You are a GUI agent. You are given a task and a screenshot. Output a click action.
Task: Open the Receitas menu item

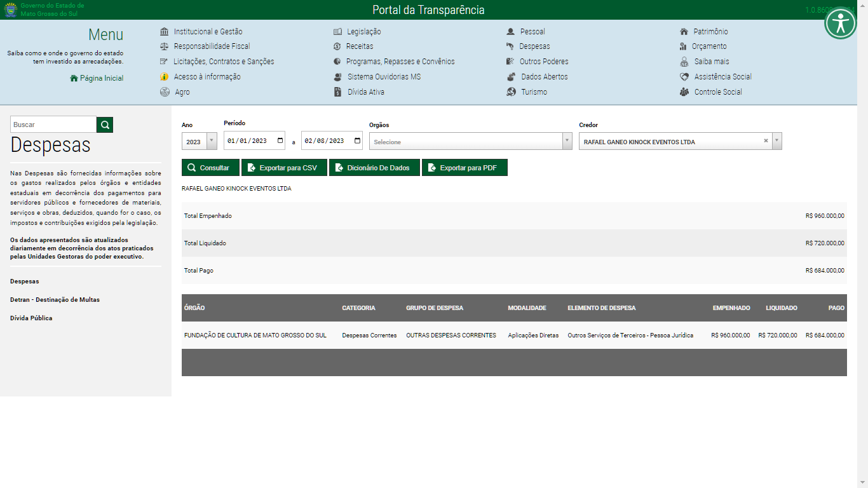360,46
